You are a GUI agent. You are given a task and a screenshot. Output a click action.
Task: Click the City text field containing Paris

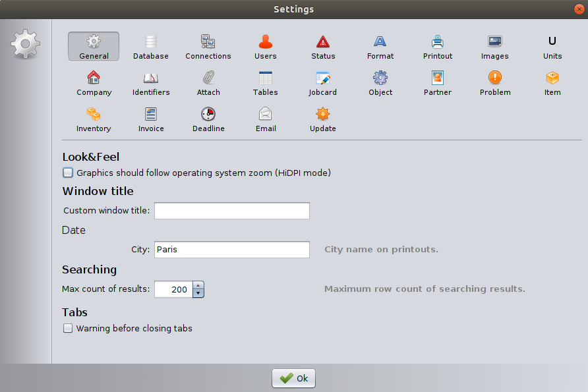pyautogui.click(x=231, y=250)
